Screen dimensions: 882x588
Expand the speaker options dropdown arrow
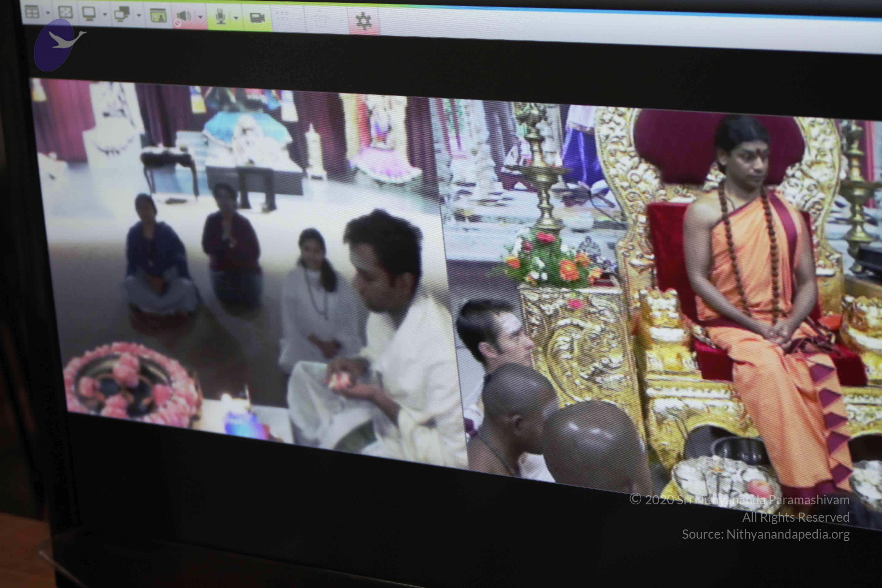pyautogui.click(x=200, y=17)
